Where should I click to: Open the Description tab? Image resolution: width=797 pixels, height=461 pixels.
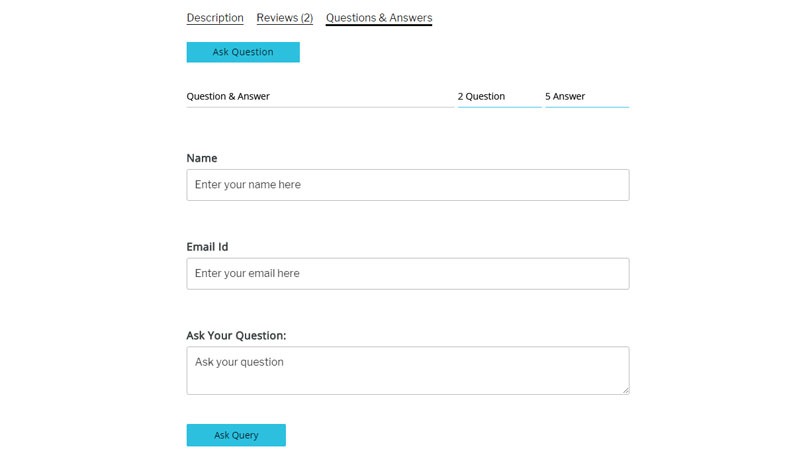coord(215,18)
